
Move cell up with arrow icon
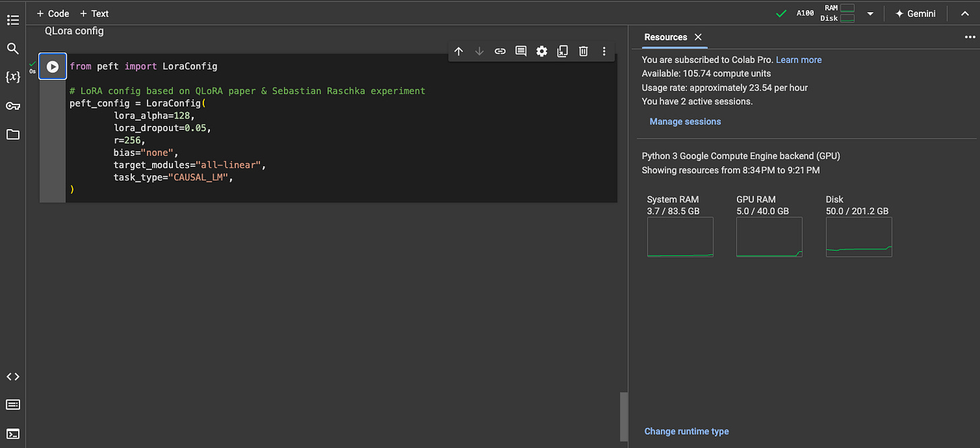pyautogui.click(x=458, y=51)
